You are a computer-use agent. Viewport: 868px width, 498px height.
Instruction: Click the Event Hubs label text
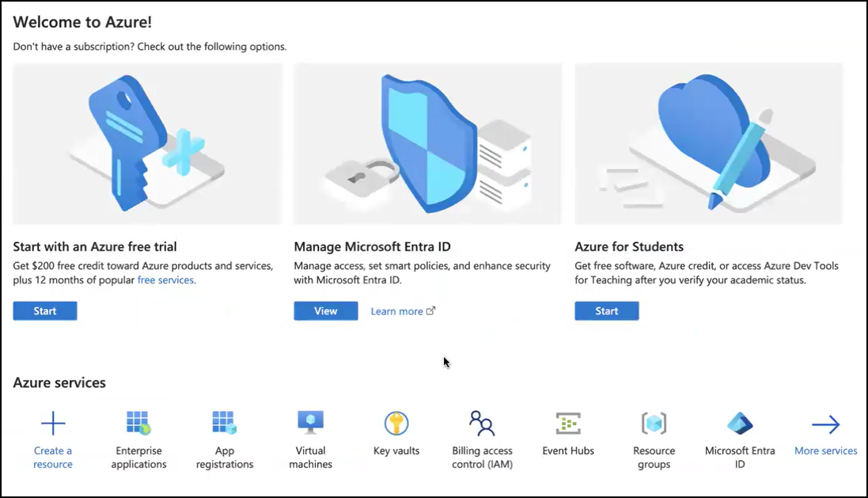point(568,451)
